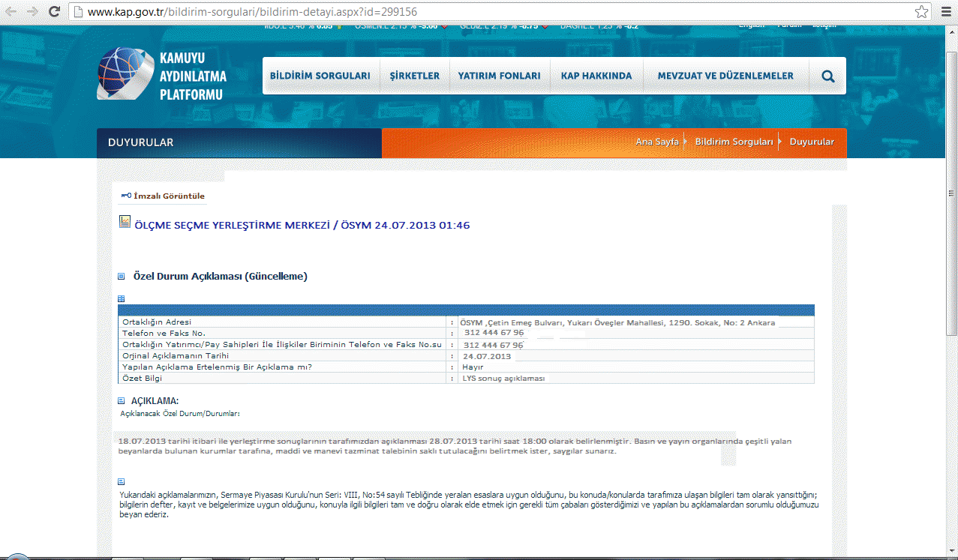The width and height of the screenshot is (958, 560).
Task: Open the İmzalı Görüntüle link
Action: (169, 196)
